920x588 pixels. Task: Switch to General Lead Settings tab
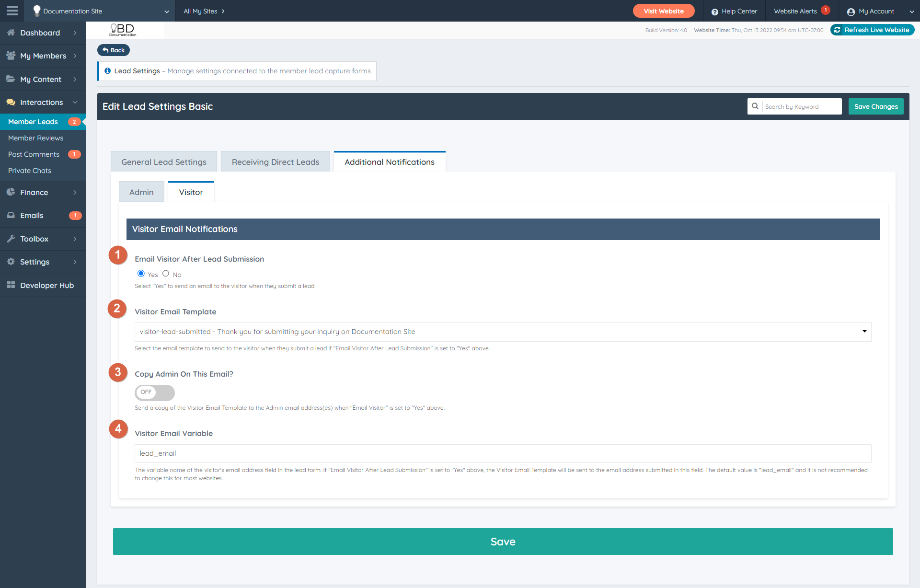point(164,162)
